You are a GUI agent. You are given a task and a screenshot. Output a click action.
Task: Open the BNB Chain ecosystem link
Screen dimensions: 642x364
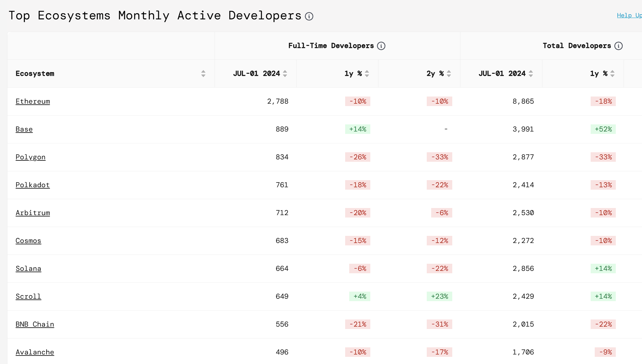pyautogui.click(x=35, y=324)
